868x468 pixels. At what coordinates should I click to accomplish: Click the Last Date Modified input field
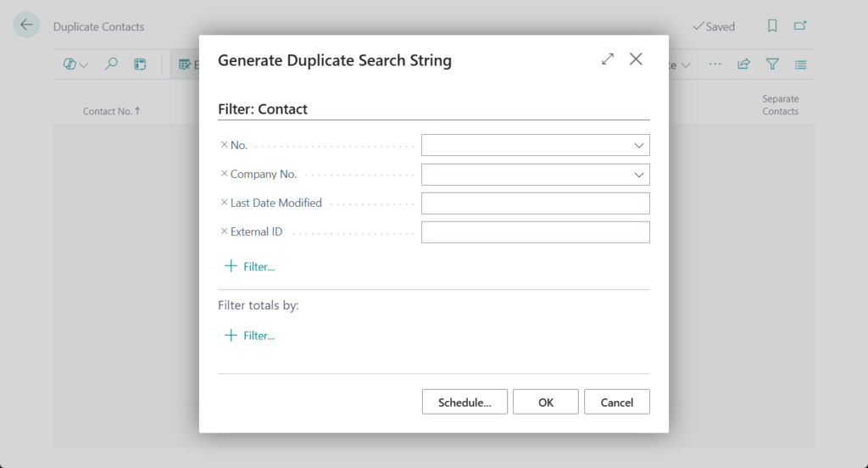pyautogui.click(x=535, y=203)
